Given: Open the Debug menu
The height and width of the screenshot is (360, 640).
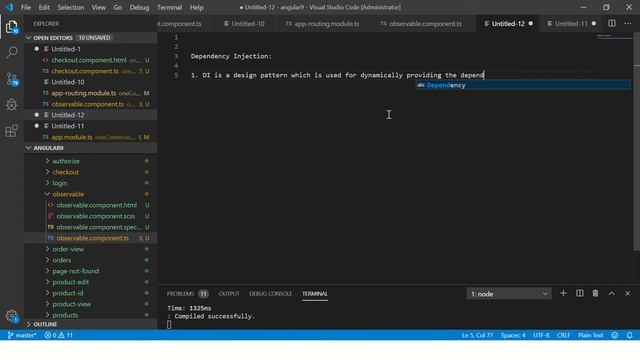Looking at the screenshot, I should tap(139, 7).
